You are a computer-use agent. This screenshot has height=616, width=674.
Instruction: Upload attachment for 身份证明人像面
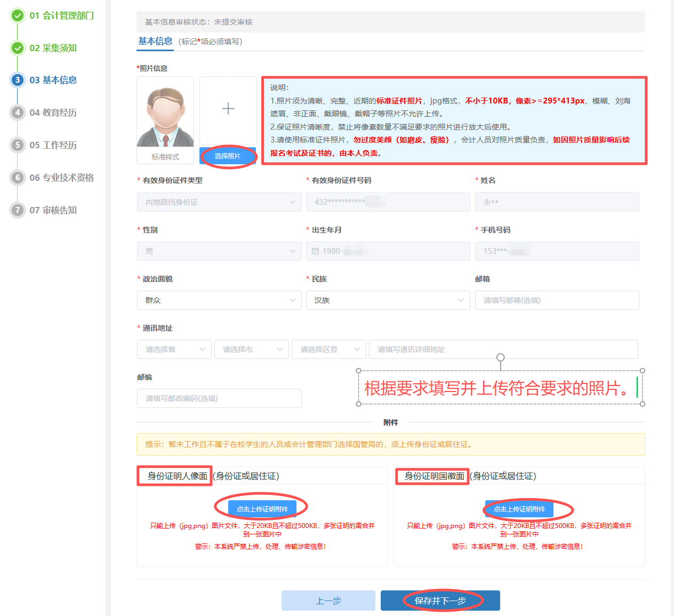[x=262, y=509]
